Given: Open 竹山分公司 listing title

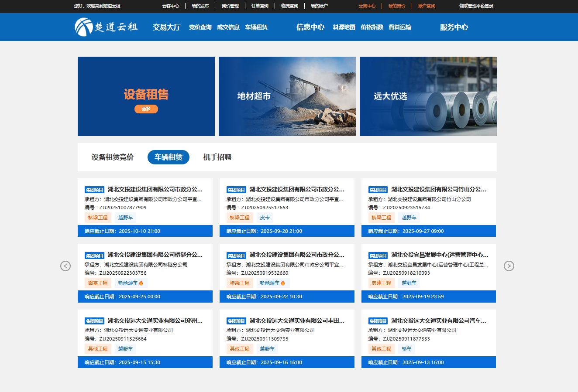Looking at the screenshot, I should 439,189.
